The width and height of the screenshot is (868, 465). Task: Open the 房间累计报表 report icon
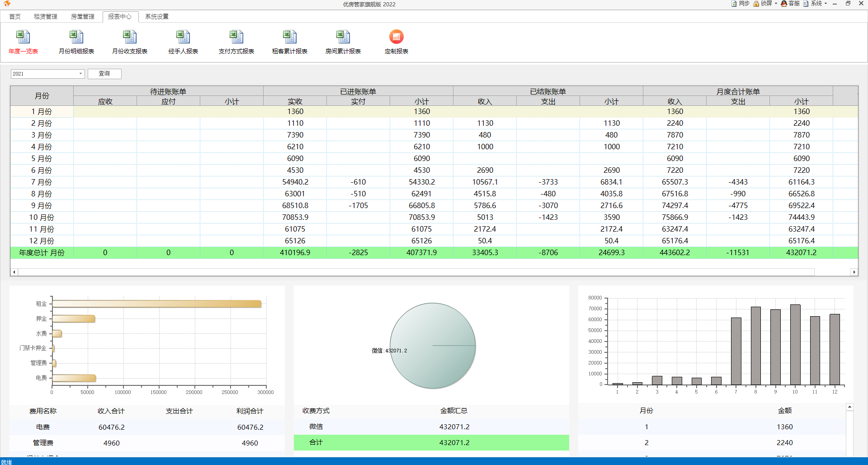click(343, 37)
